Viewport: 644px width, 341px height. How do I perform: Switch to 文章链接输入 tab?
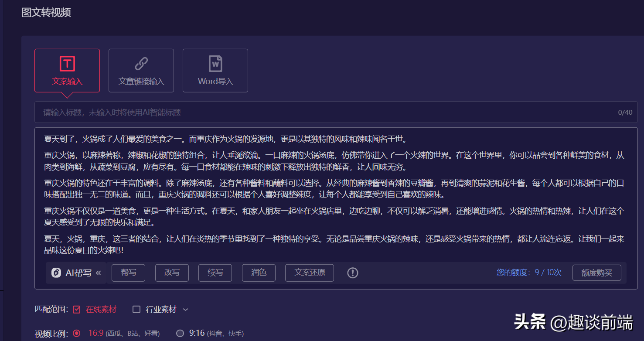[x=141, y=71]
